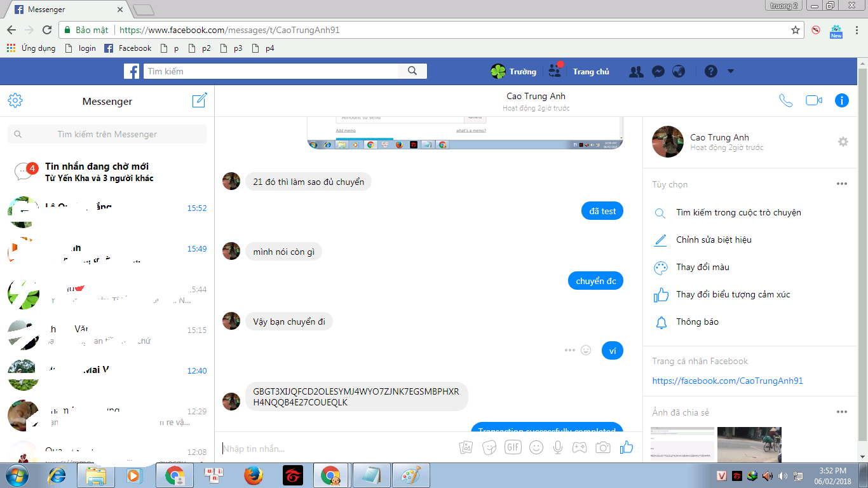The image size is (868, 488).
Task: Focus the Tìm kiếm Facebook search box
Action: pos(271,71)
